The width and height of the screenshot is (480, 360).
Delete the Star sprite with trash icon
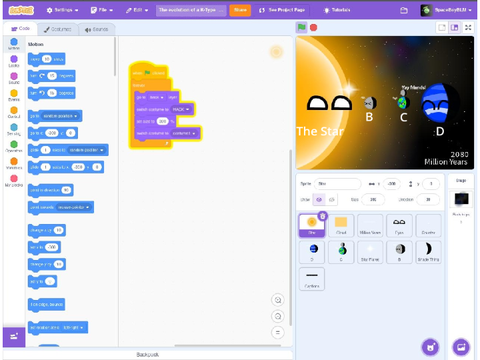(x=322, y=216)
